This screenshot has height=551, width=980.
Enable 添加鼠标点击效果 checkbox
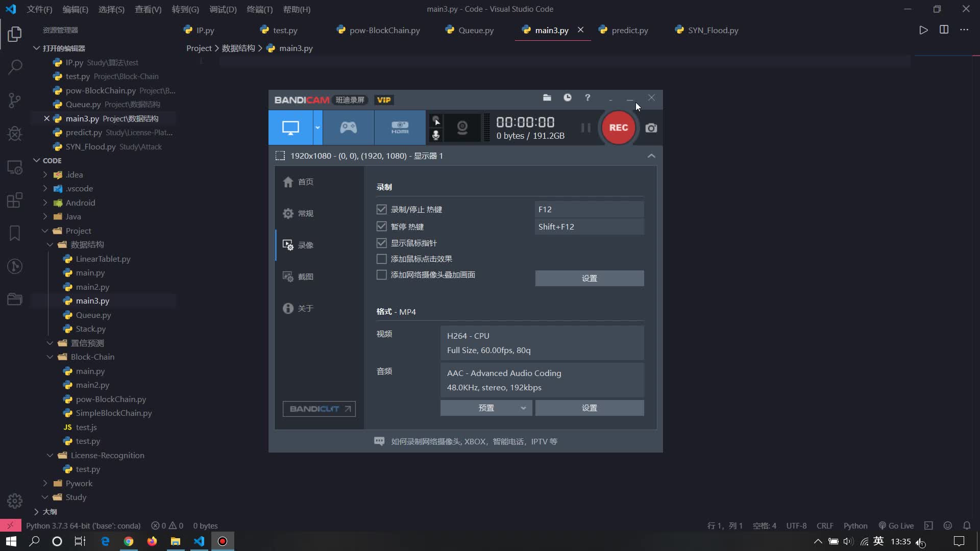click(381, 259)
